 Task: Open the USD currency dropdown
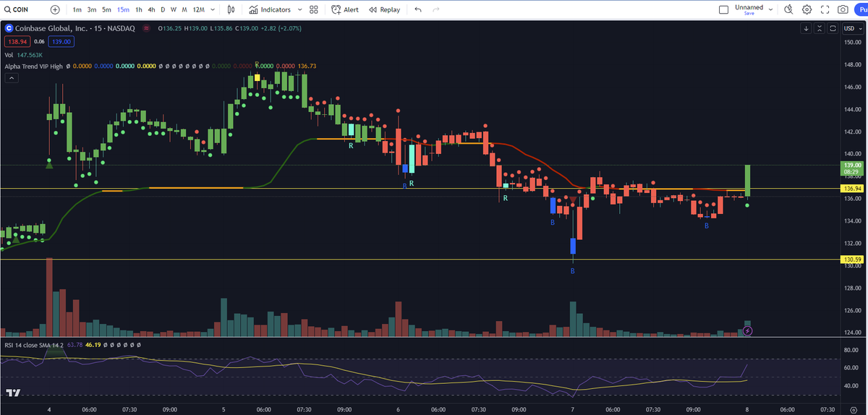click(853, 28)
